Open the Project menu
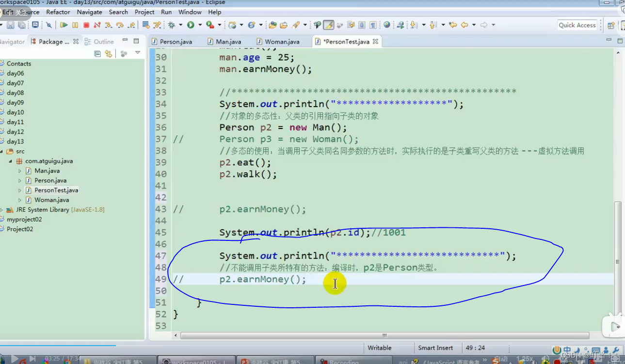 (144, 12)
